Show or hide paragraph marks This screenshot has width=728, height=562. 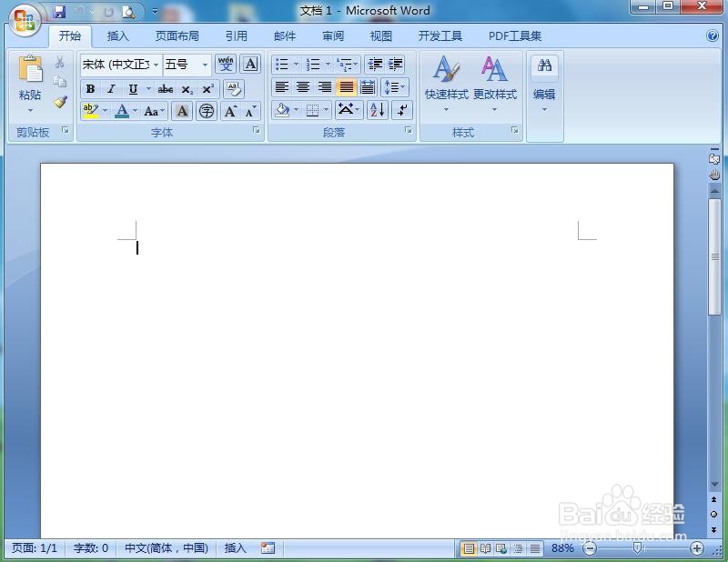(402, 110)
